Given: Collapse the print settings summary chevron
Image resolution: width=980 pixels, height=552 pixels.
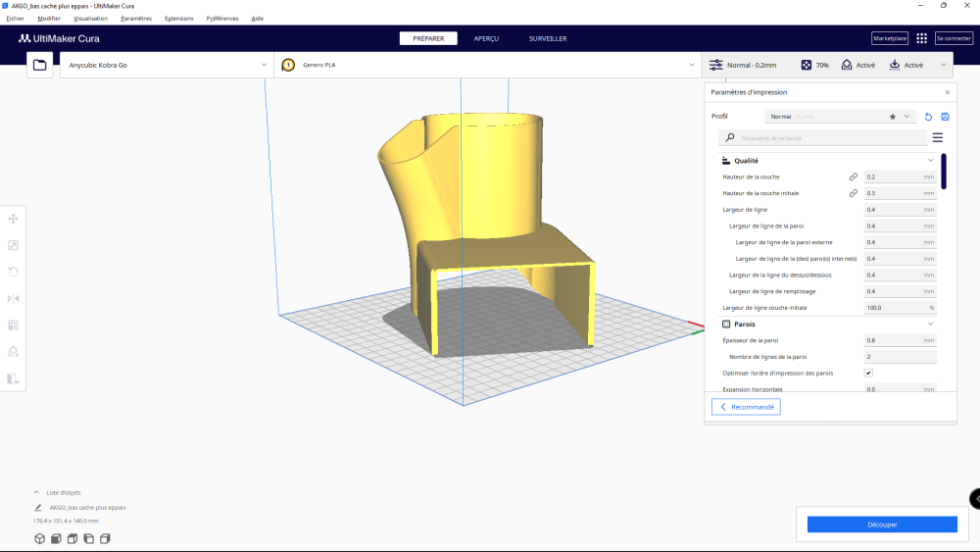Looking at the screenshot, I should click(943, 65).
